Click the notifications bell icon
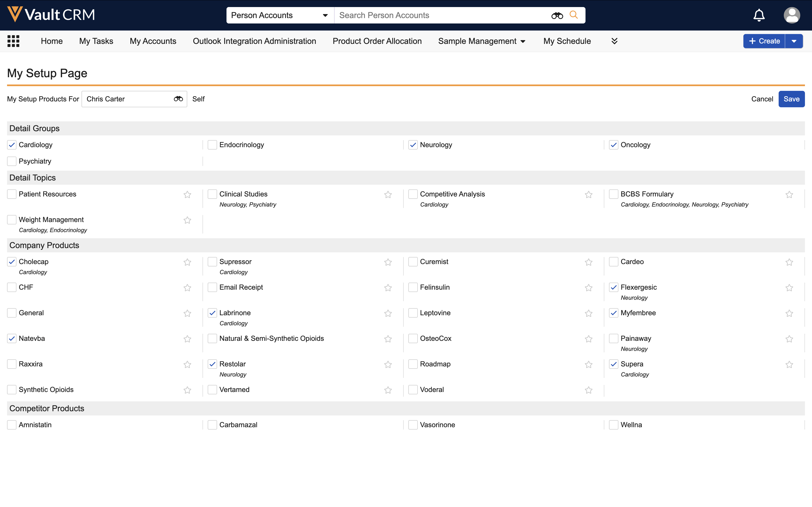The height and width of the screenshot is (507, 812). point(759,15)
